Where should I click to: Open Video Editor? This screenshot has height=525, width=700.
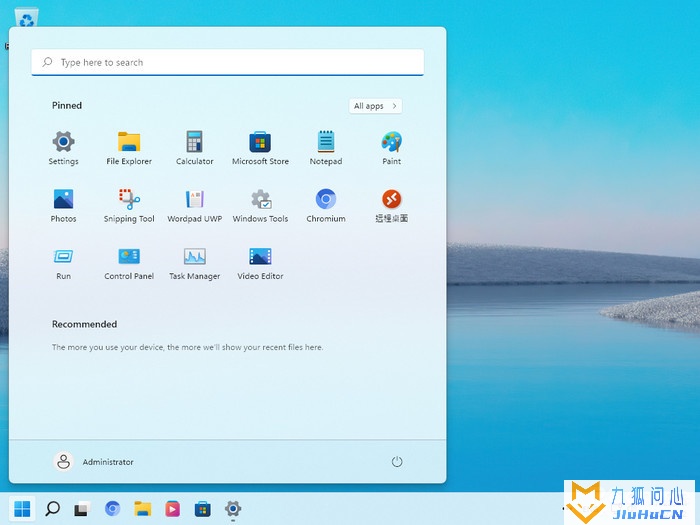[260, 263]
